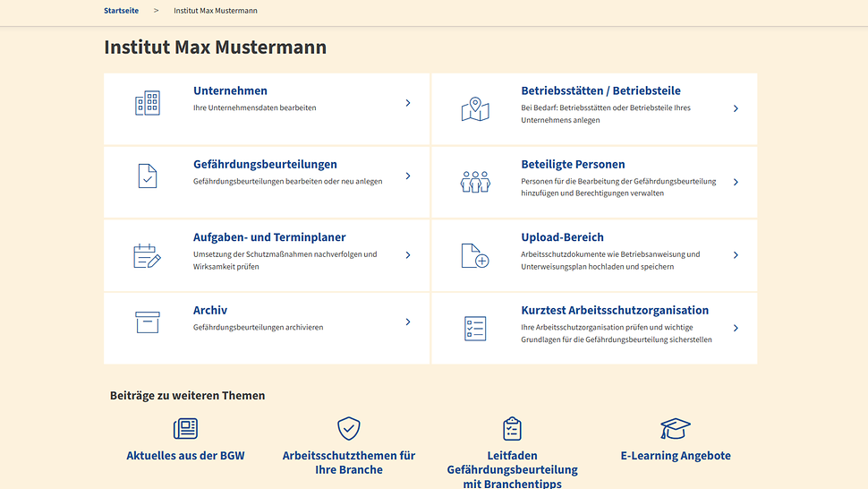Screen dimensions: 868x489
Task: Click the Aktuelles aus der BGW newspaper icon
Action: pyautogui.click(x=185, y=429)
